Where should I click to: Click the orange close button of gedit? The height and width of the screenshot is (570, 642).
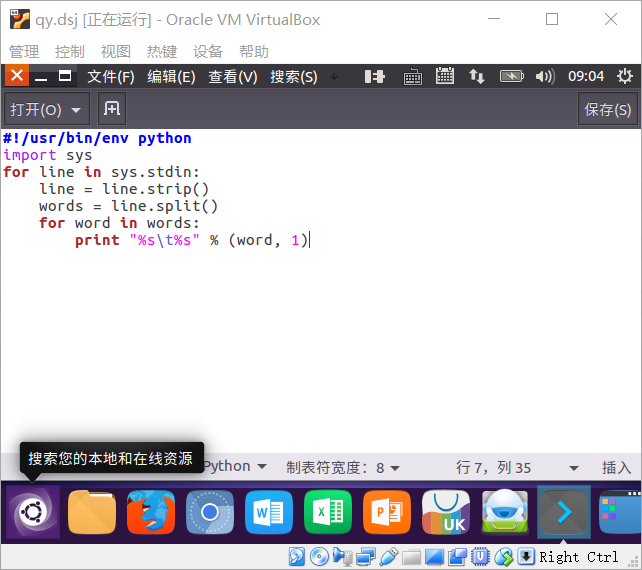pos(17,75)
